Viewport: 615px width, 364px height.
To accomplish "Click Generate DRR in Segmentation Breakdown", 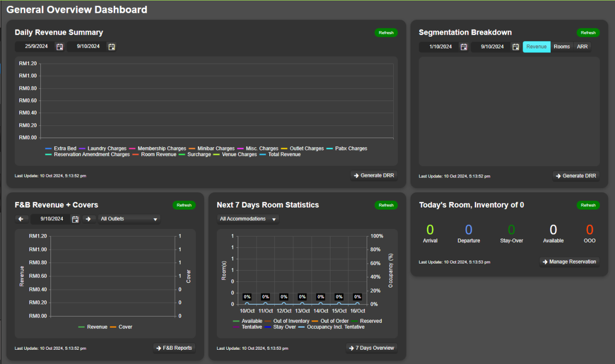I will 576,176.
